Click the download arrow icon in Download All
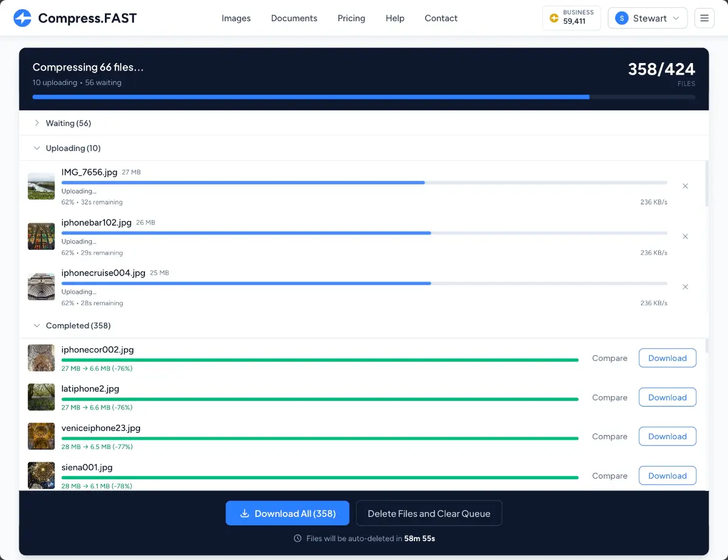728x560 pixels. (244, 513)
